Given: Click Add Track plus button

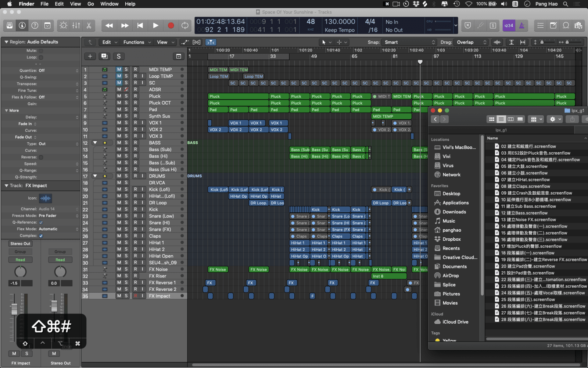Looking at the screenshot, I should click(90, 56).
